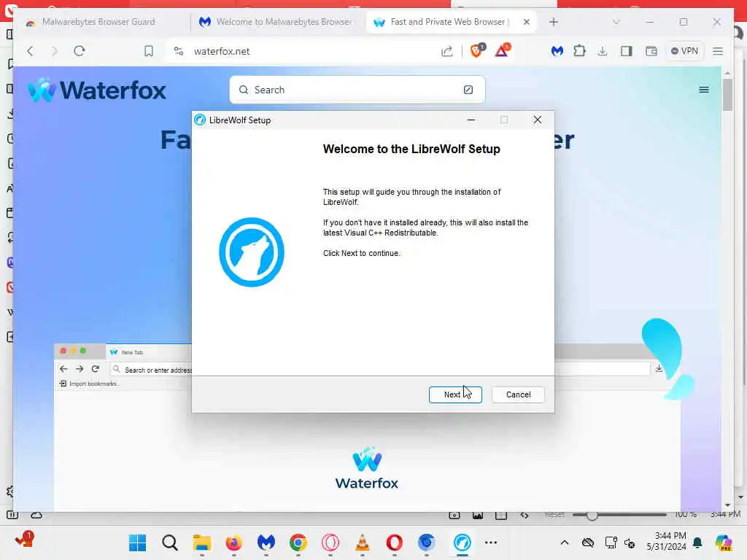The width and height of the screenshot is (747, 560).
Task: Reload the waterfox.net page
Action: [x=80, y=51]
